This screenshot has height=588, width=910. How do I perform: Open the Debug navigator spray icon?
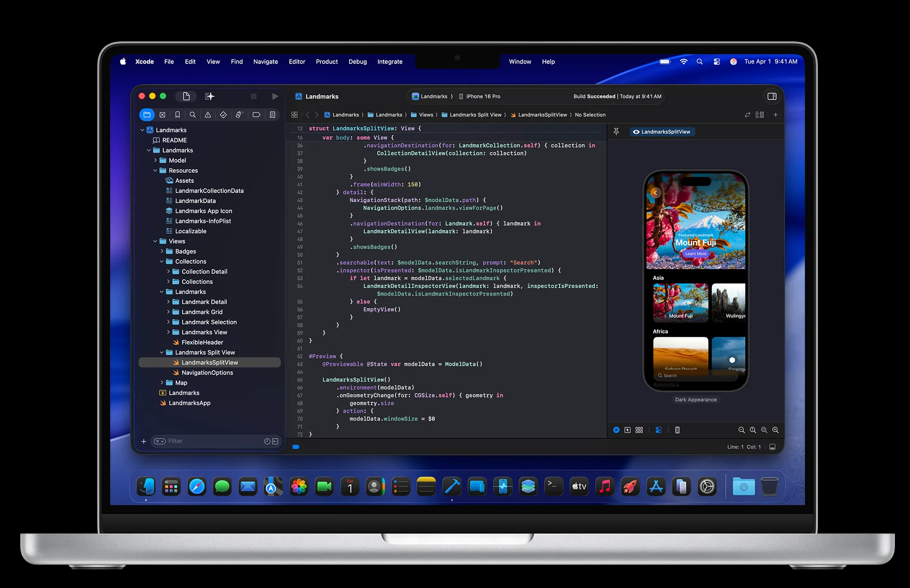[239, 115]
